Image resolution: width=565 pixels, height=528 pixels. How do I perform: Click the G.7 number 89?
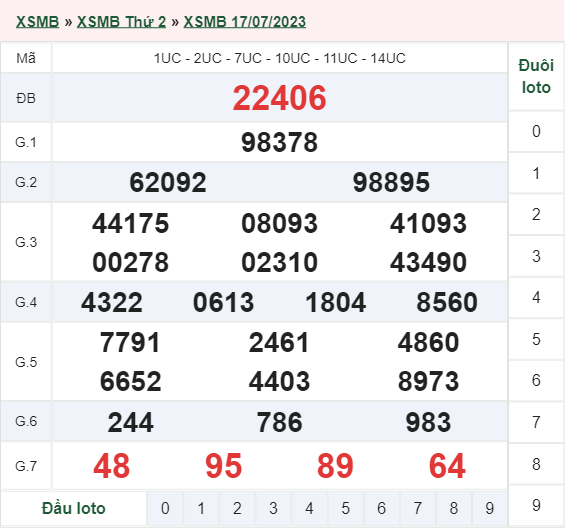(335, 466)
